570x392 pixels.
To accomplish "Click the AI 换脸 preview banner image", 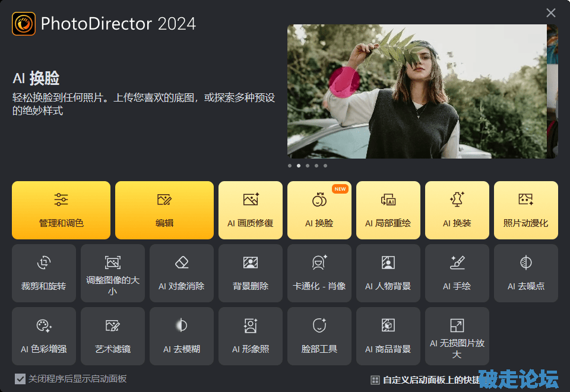I will tap(417, 91).
